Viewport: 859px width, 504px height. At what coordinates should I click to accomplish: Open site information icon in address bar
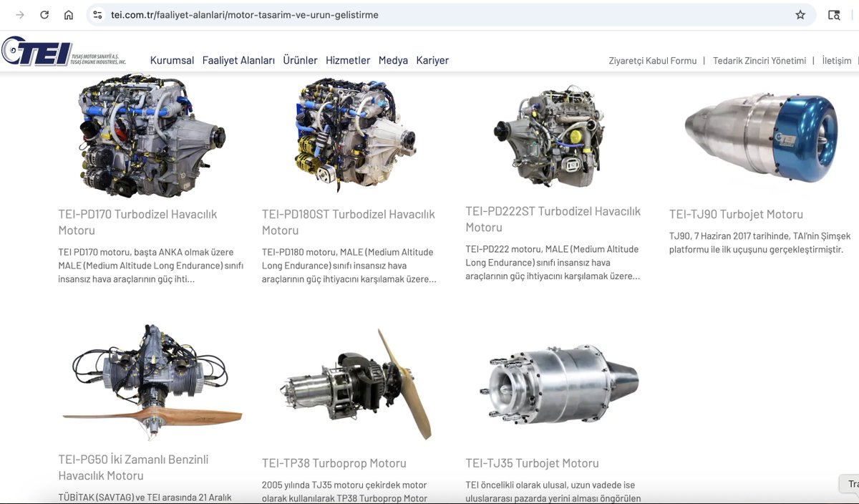click(x=98, y=14)
